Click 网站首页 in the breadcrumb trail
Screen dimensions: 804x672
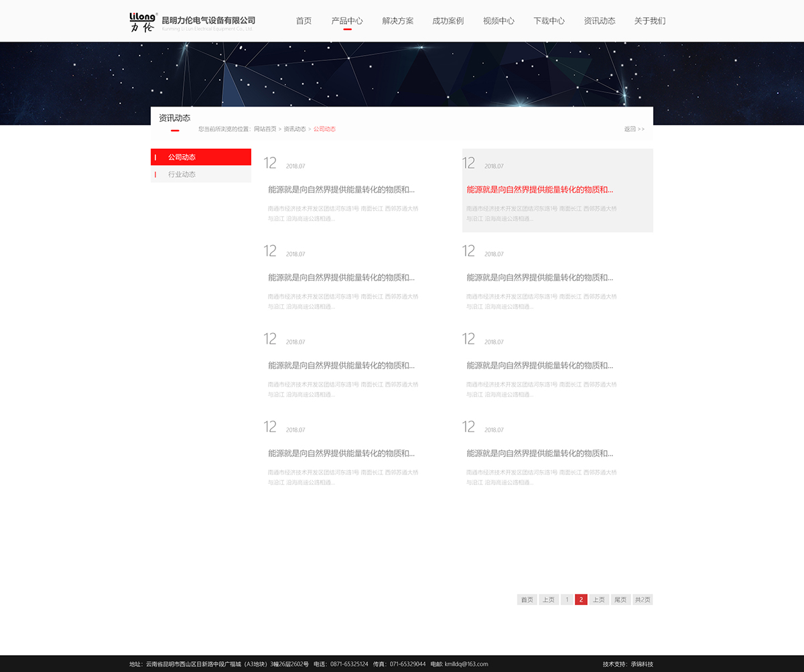(265, 129)
